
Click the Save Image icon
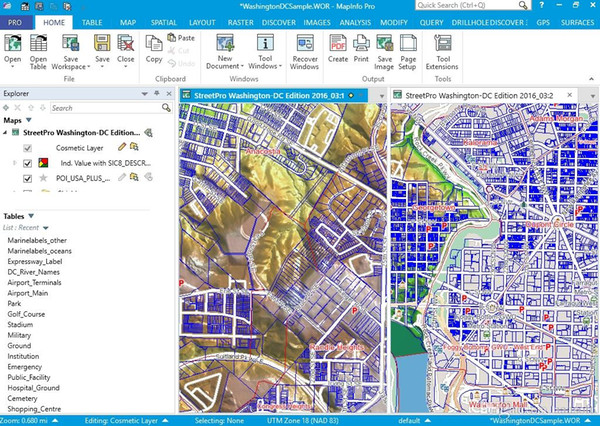(x=384, y=43)
